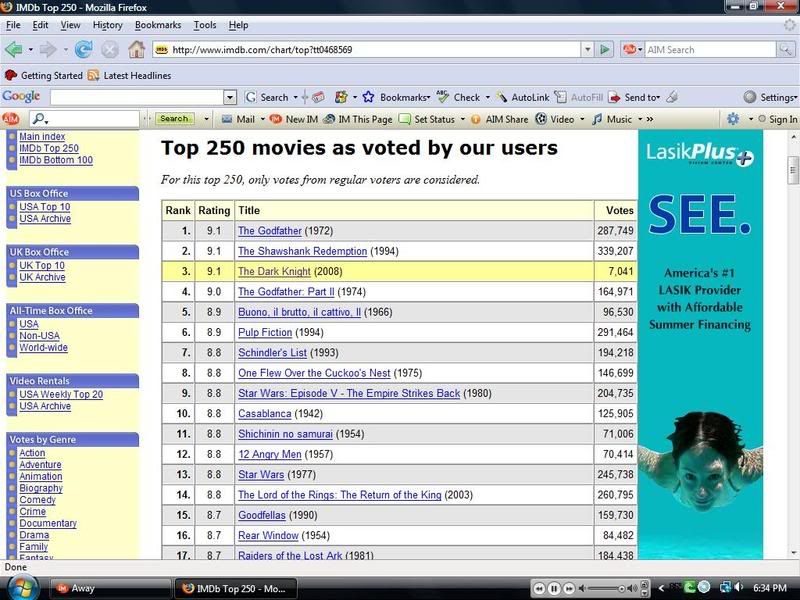Show hidden system tray icons arrow

[x=662, y=588]
